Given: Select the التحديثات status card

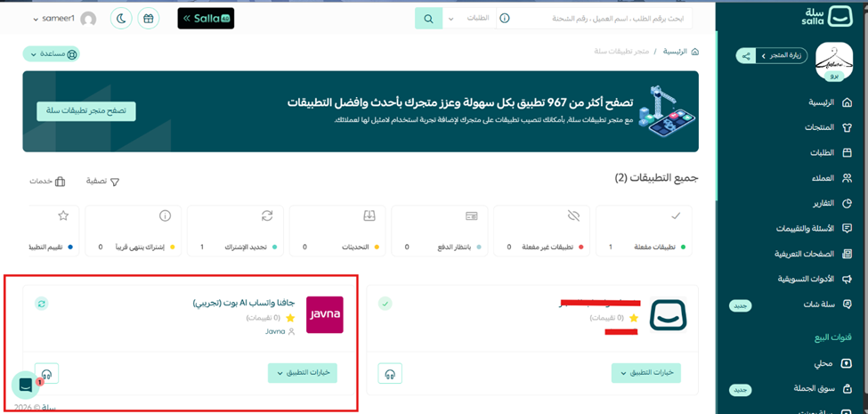Looking at the screenshot, I should tap(337, 231).
